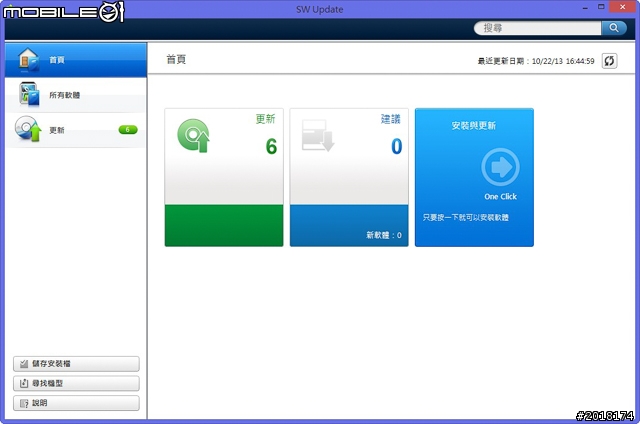The width and height of the screenshot is (640, 424).
Task: Click the question document icon on 說明
Action: (24, 403)
